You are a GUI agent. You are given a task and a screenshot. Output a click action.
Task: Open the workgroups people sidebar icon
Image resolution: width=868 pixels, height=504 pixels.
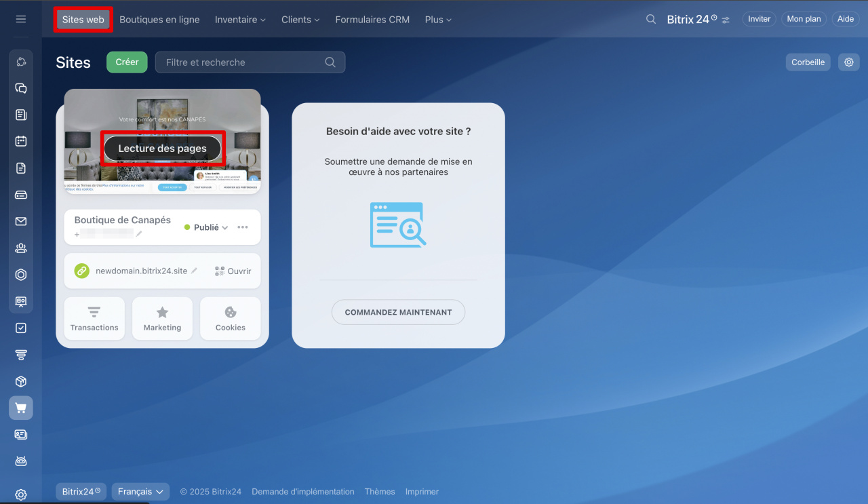[21, 248]
